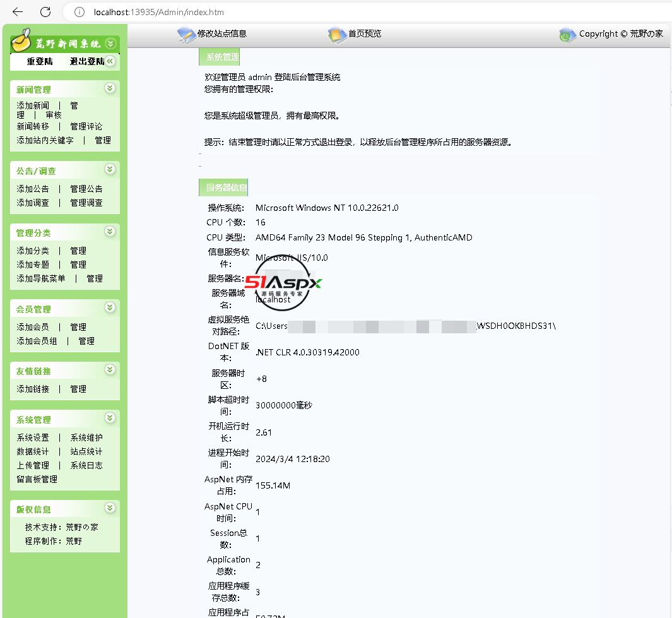Open 添加导航菜单

pyautogui.click(x=41, y=278)
